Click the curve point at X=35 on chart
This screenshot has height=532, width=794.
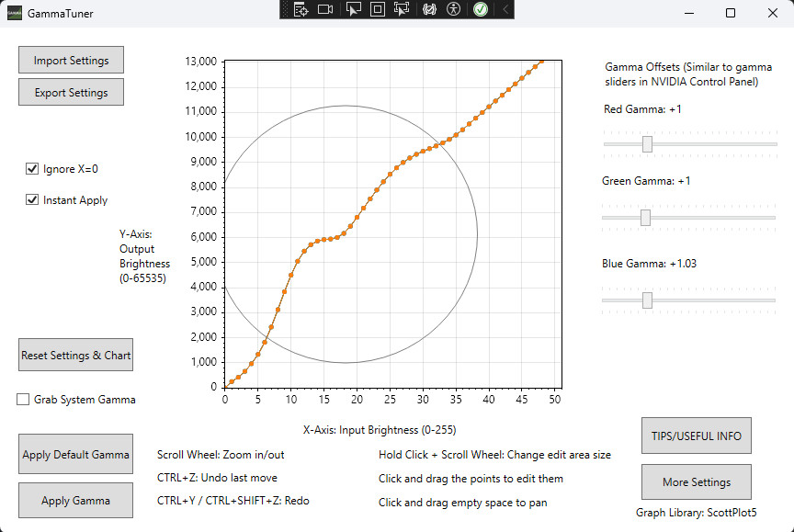click(x=456, y=135)
